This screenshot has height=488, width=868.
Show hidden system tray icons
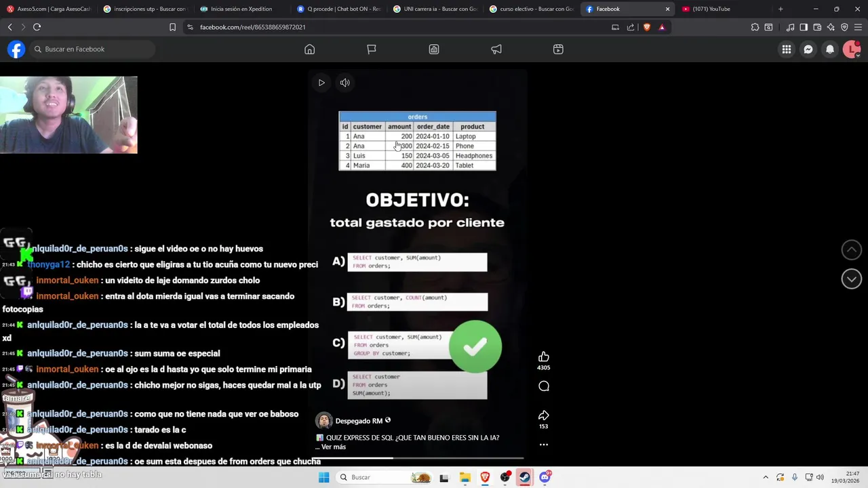(766, 477)
